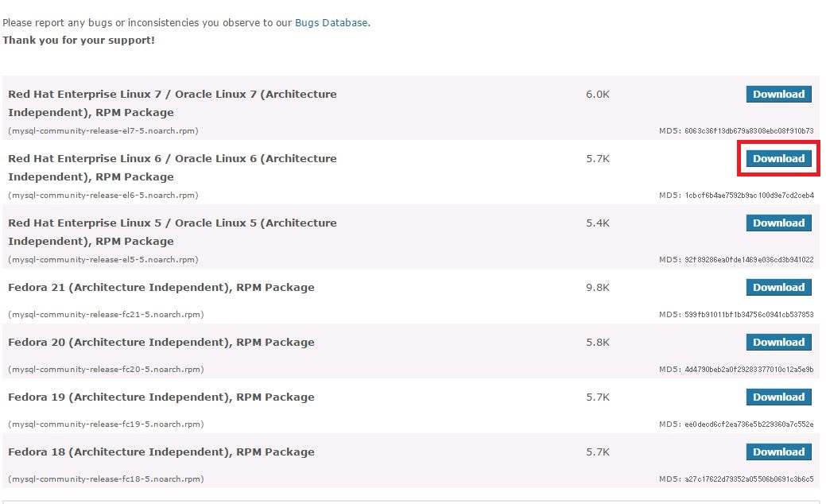Click the "Fedora 18 (Architecture Independent), RPM Package" heading
The height and width of the screenshot is (504, 826).
coord(161,452)
